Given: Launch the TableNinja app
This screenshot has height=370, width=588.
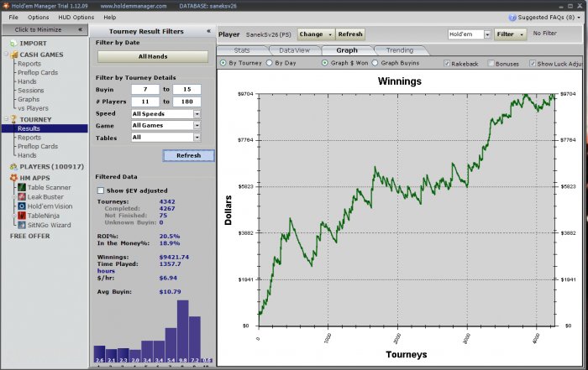Looking at the screenshot, I should point(46,216).
